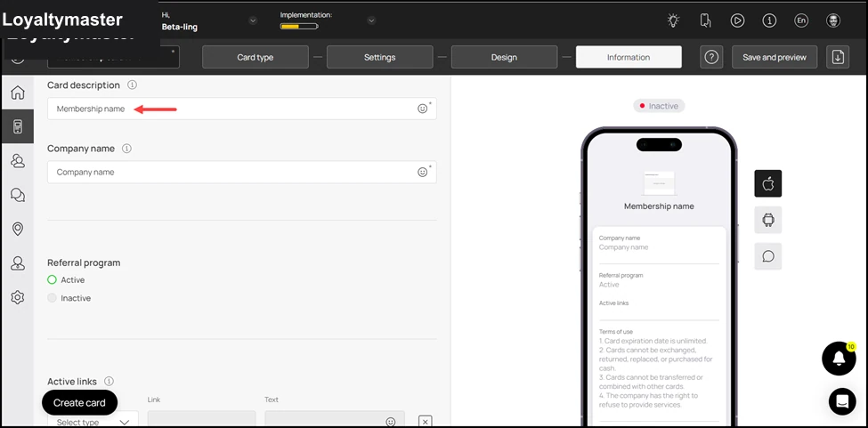Viewport: 868px width, 428px height.
Task: Click Membership name title in phone preview
Action: tap(659, 206)
